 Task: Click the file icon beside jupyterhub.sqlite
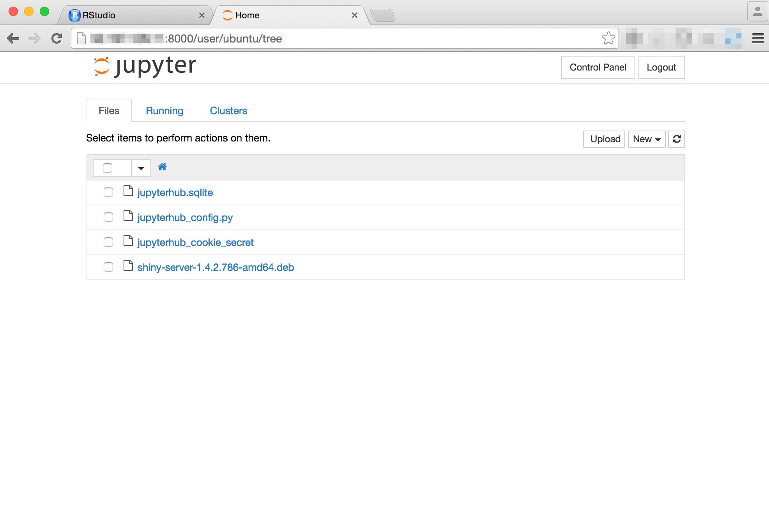coord(128,191)
